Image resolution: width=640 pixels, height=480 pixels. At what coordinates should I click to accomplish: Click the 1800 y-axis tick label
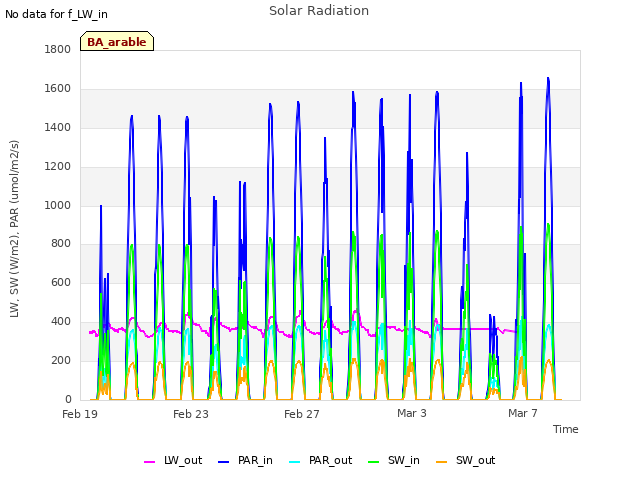(x=58, y=49)
